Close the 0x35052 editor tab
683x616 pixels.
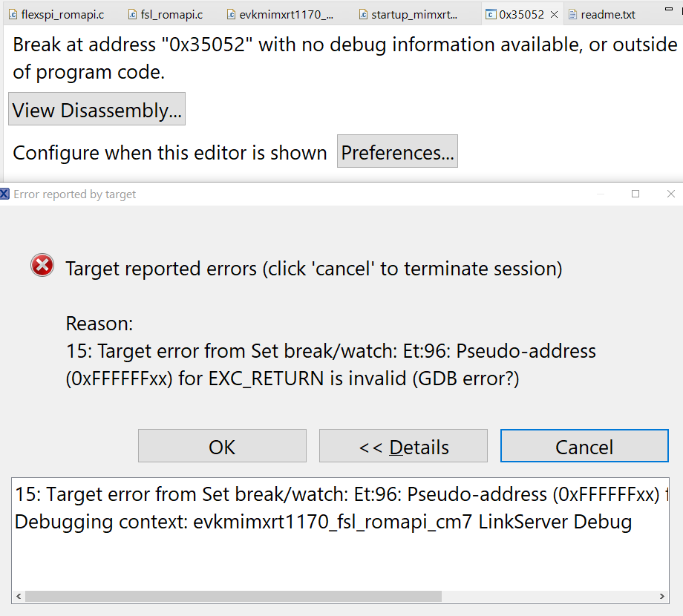click(554, 14)
